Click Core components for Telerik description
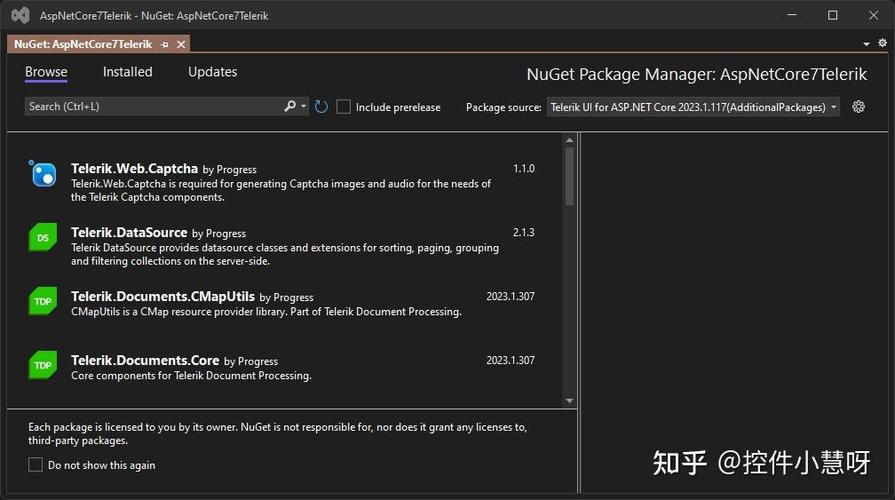895x500 pixels. click(x=191, y=376)
